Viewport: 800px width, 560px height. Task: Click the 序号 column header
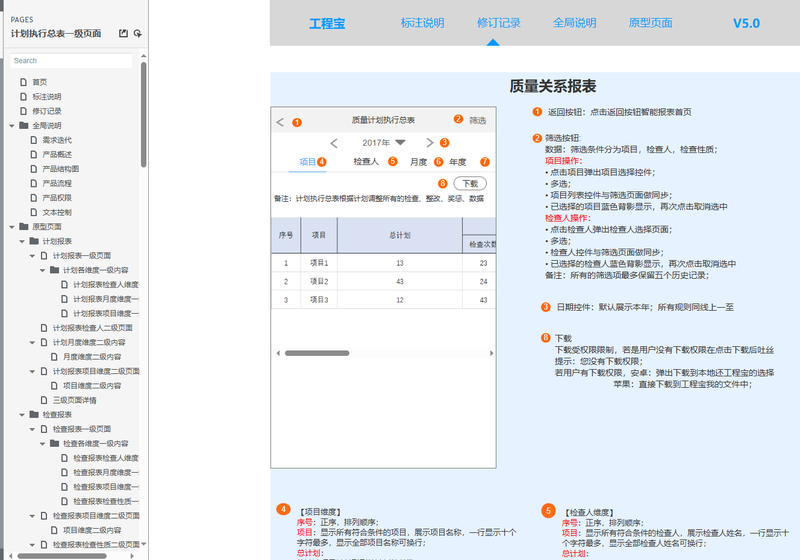point(286,235)
